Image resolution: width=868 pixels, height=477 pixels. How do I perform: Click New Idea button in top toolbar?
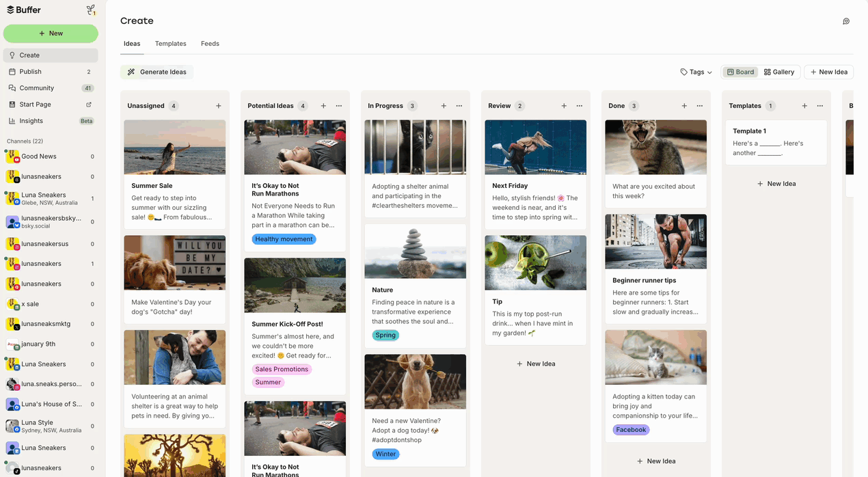click(828, 72)
